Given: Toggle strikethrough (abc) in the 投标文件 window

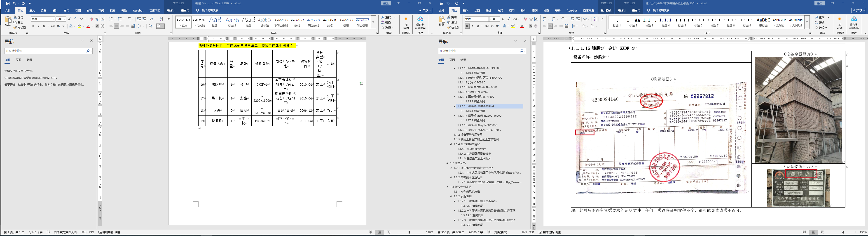Looking at the screenshot, I should (x=487, y=26).
